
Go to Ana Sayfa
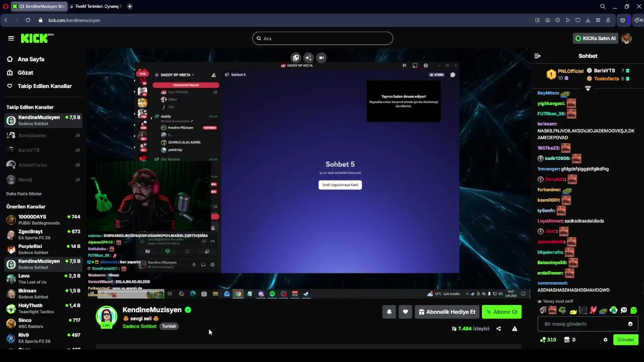[31, 59]
